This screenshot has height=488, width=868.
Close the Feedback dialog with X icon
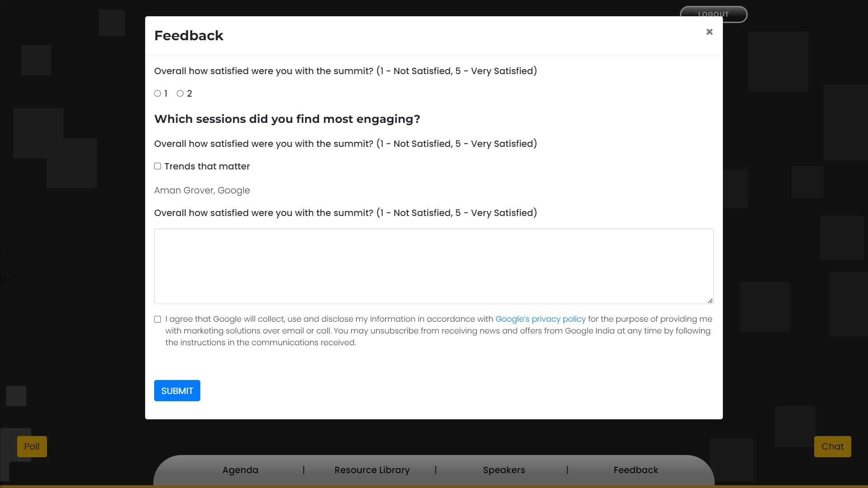click(709, 32)
